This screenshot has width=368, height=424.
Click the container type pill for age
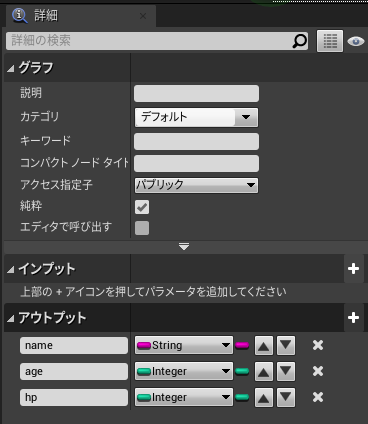click(x=242, y=371)
